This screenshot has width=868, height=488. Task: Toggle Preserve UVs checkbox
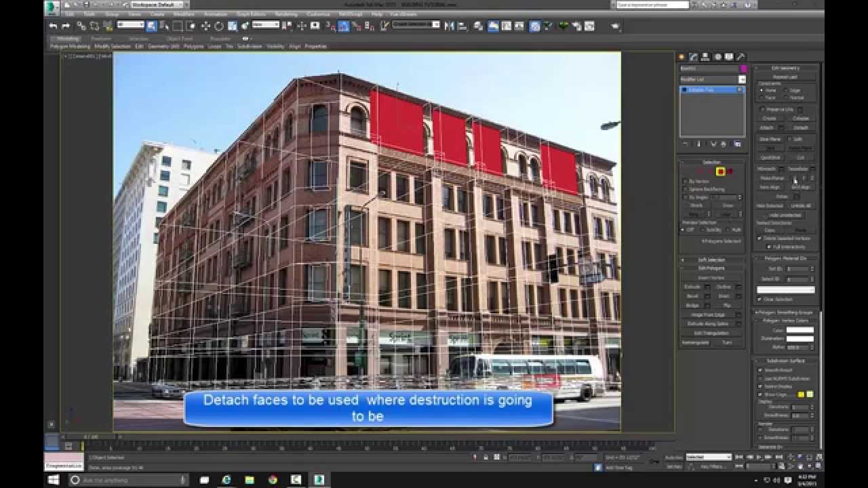(x=762, y=108)
